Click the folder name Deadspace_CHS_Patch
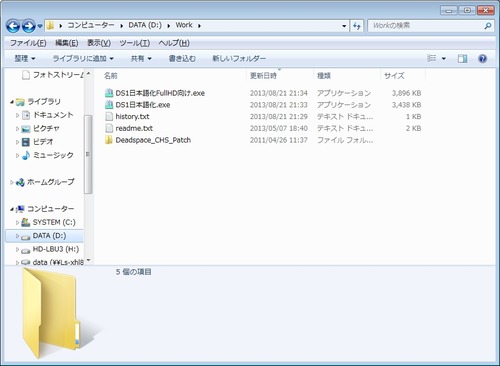Viewport: 500px width, 366px height. [x=153, y=140]
